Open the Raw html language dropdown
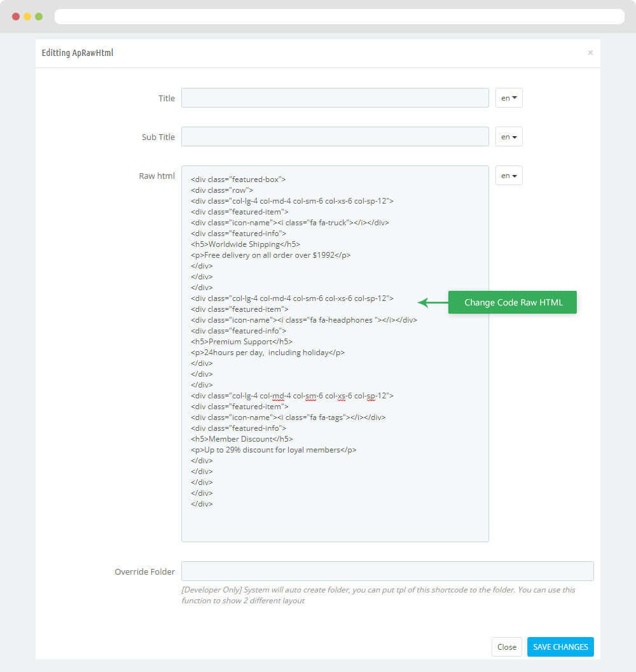Viewport: 636px width, 672px height. [509, 176]
